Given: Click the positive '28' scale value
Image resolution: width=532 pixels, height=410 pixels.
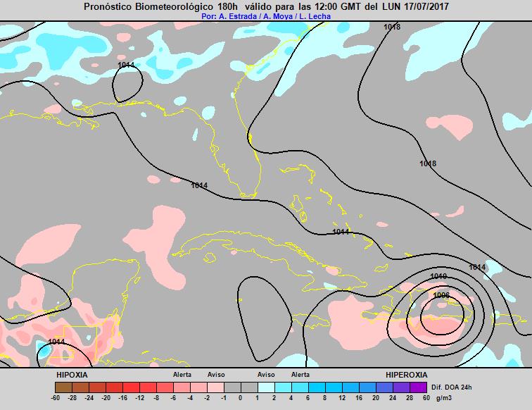Looking at the screenshot, I should click(410, 398).
